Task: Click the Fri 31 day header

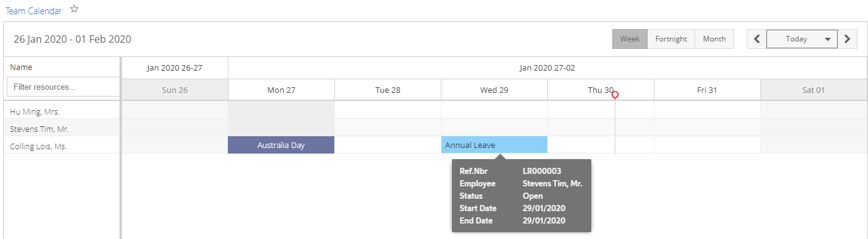Action: (707, 90)
